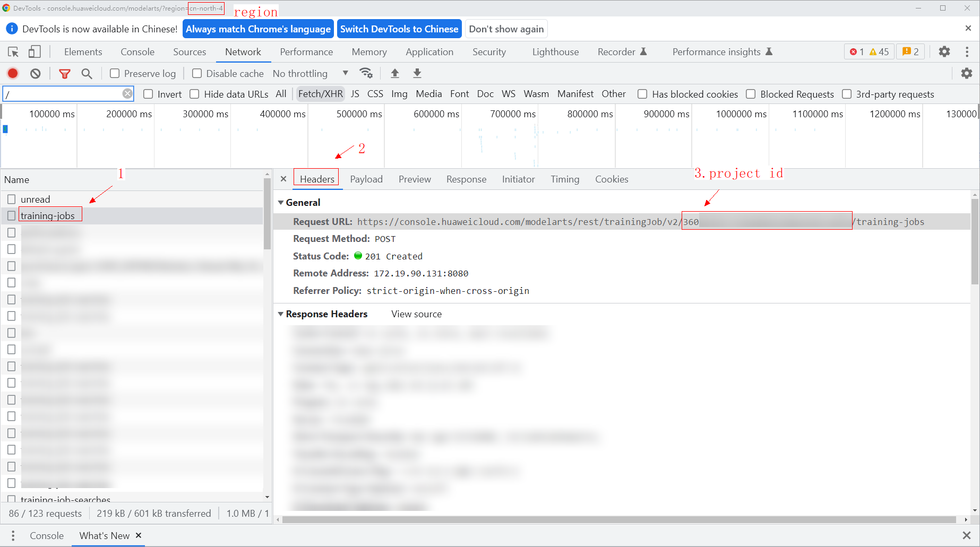Image resolution: width=980 pixels, height=547 pixels.
Task: Click Switch DevTools to Chinese button
Action: coord(399,29)
